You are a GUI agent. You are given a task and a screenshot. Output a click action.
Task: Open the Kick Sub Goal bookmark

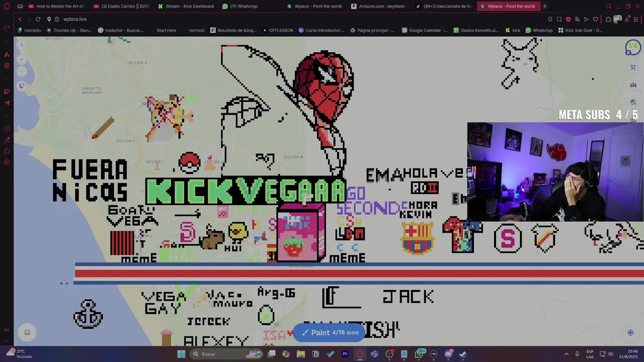[x=580, y=30]
